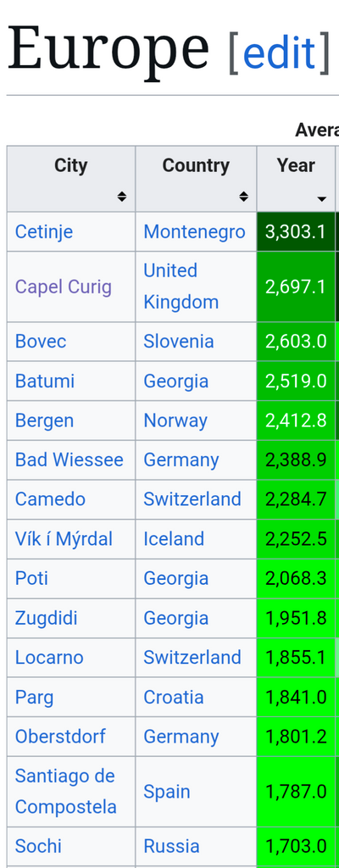Follow the Croatia country link
The width and height of the screenshot is (339, 868).
tap(174, 697)
